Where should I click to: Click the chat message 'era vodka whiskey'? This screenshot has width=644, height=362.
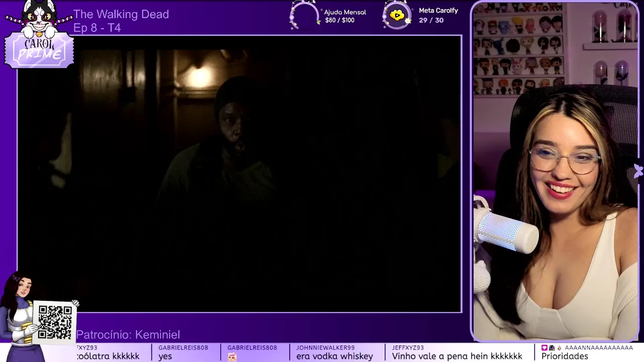(335, 356)
